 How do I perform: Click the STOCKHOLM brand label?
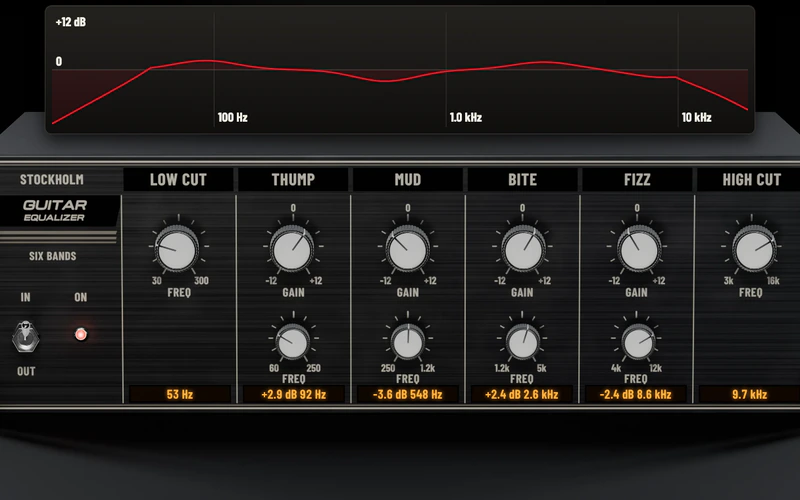coord(52,180)
